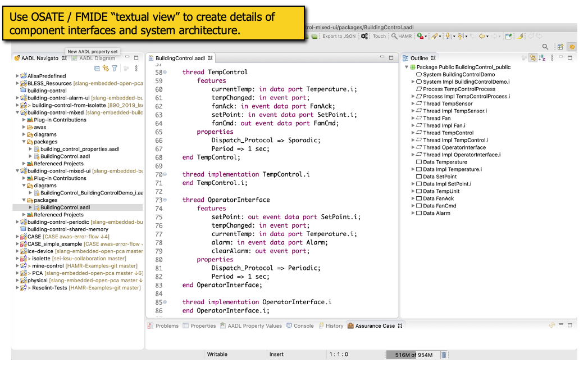Click the heap memory status bar
The image size is (588, 366).
(413, 355)
